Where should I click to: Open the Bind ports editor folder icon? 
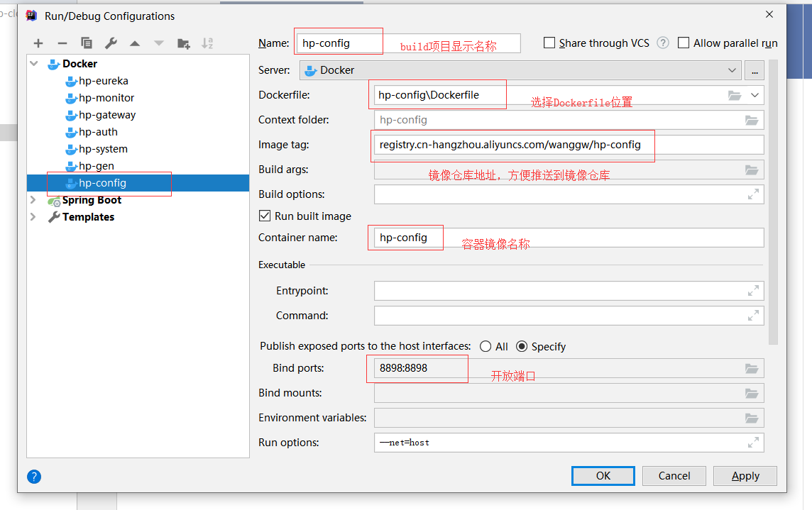point(752,369)
